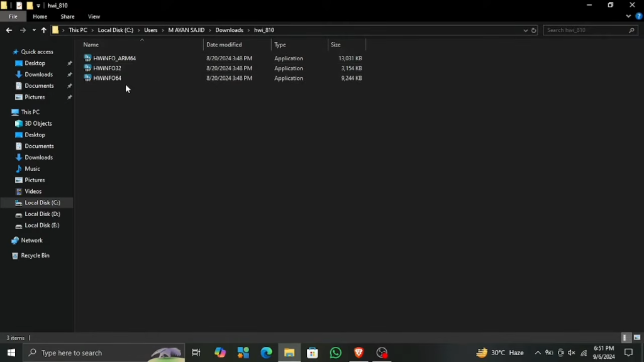Viewport: 644px width, 362px height.
Task: Toggle the volume mute icon in tray
Action: pyautogui.click(x=571, y=353)
